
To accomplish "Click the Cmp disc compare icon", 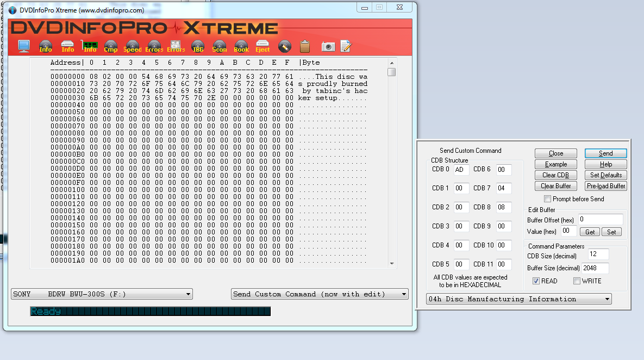I will 111,47.
